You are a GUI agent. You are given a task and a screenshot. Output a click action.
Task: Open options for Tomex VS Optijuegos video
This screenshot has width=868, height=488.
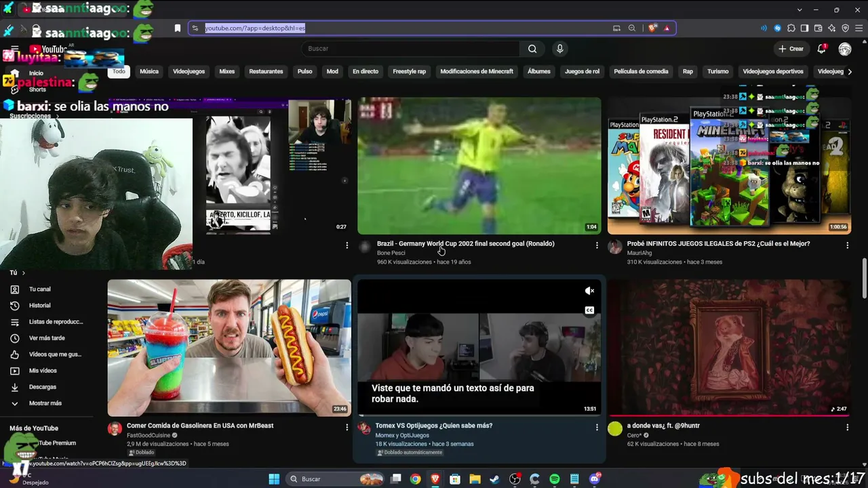(x=597, y=428)
